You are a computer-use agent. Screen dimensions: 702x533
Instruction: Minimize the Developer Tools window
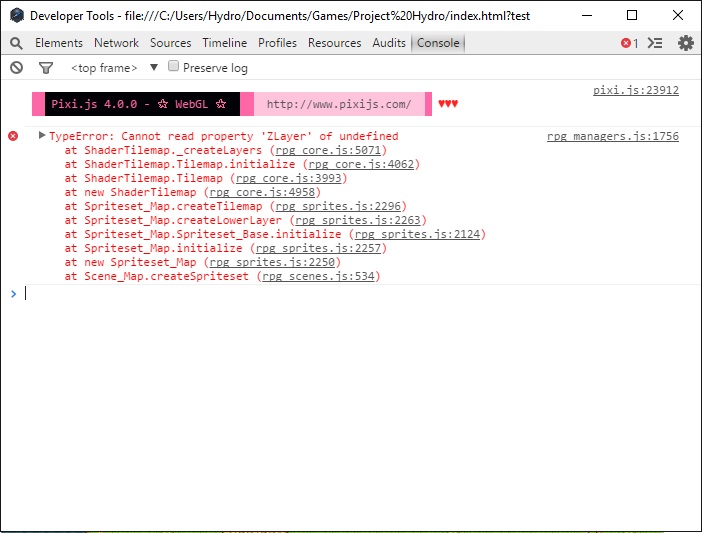pyautogui.click(x=587, y=15)
